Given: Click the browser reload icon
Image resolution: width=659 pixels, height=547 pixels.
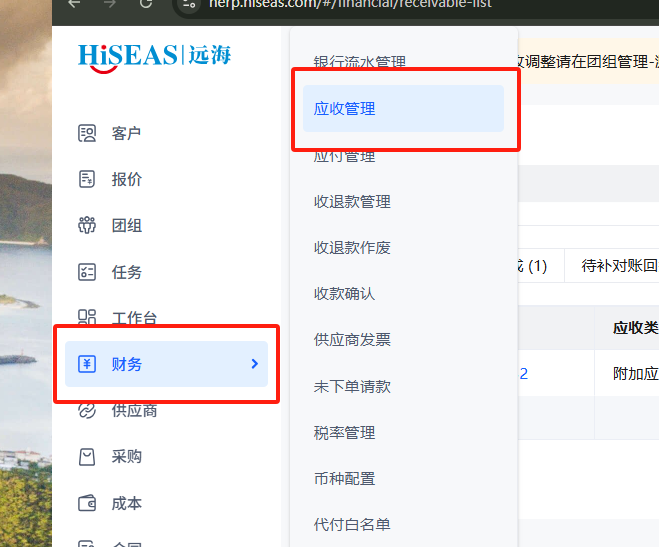Looking at the screenshot, I should click(x=146, y=4).
